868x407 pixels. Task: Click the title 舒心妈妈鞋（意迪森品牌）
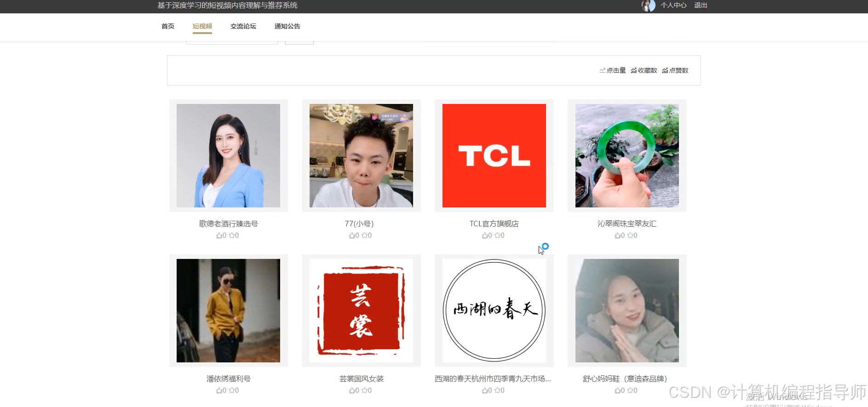click(625, 378)
